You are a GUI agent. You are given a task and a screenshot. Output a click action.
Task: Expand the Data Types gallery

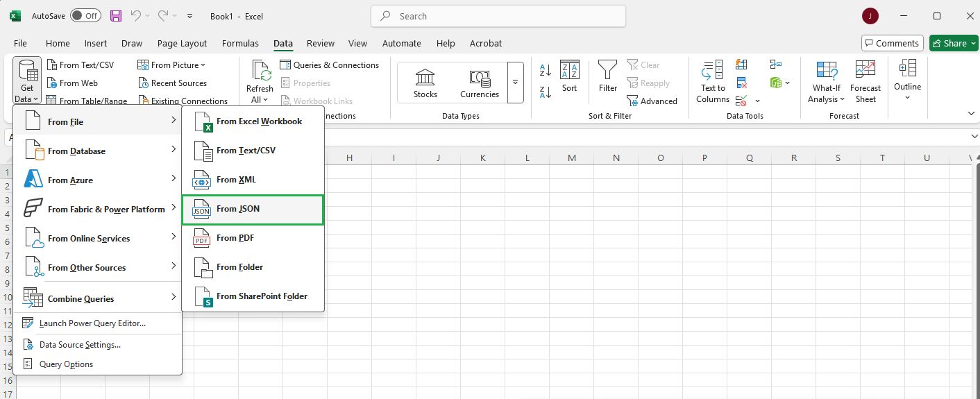pos(515,82)
